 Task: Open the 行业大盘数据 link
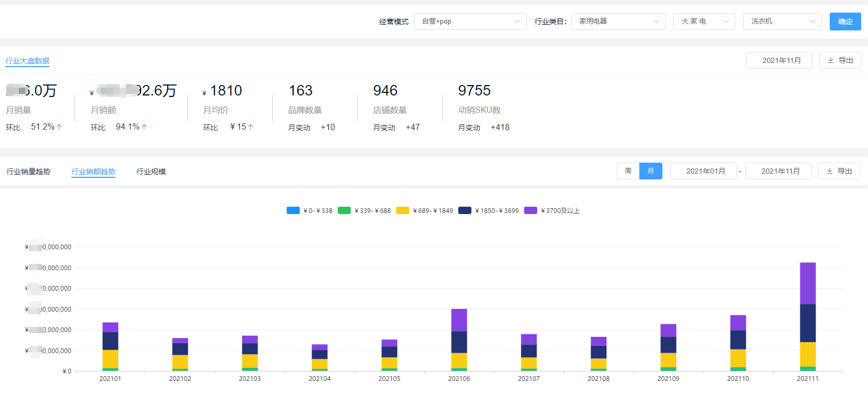27,61
